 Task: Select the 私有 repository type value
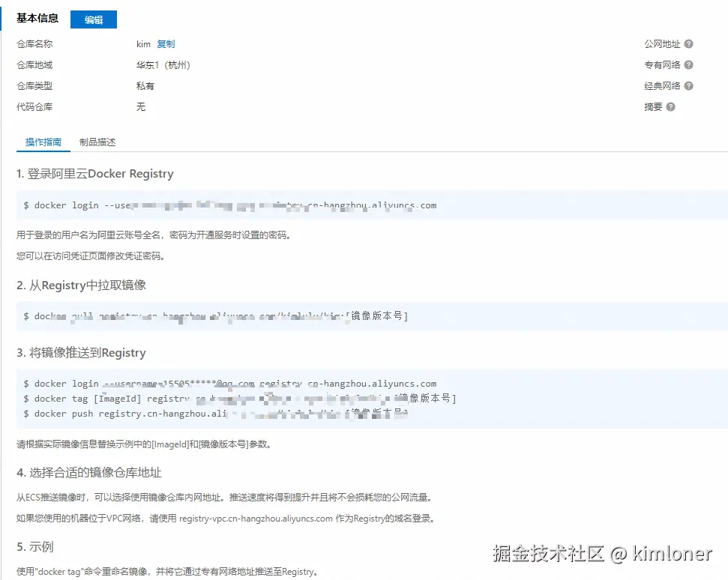click(x=145, y=86)
